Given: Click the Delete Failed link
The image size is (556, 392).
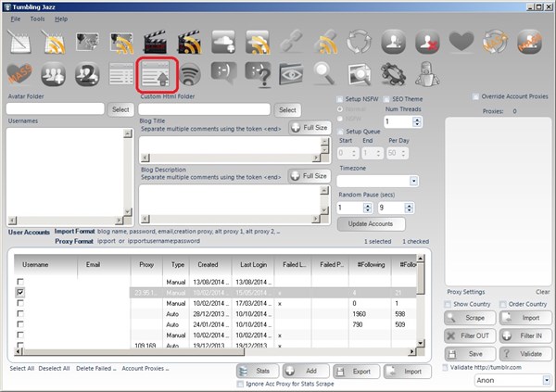Looking at the screenshot, I should 96,368.
